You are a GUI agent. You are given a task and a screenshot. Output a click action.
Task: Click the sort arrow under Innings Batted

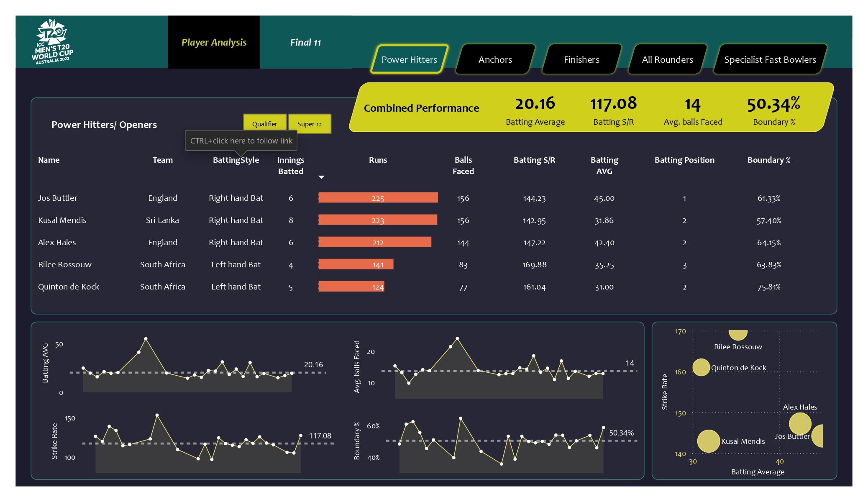(321, 177)
